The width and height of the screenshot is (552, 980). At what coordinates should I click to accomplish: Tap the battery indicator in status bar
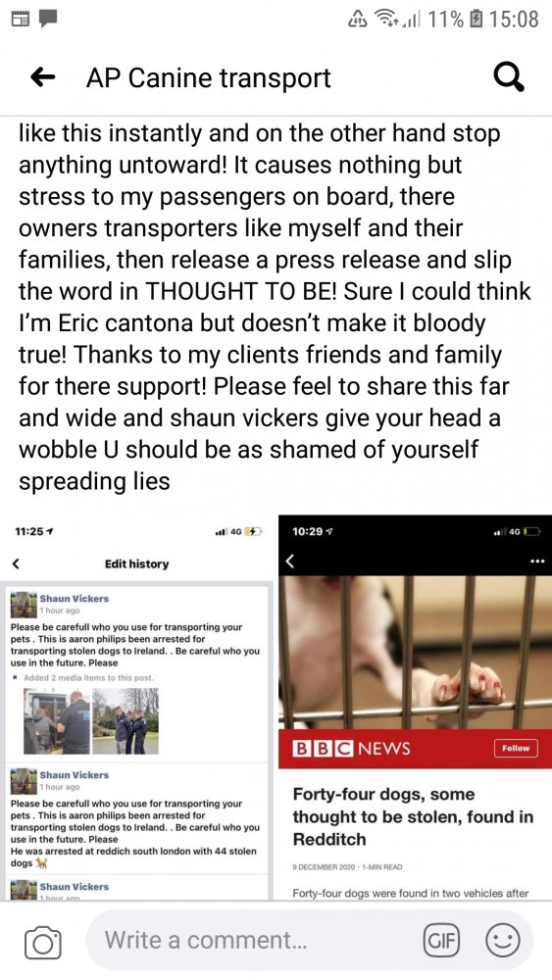[477, 19]
